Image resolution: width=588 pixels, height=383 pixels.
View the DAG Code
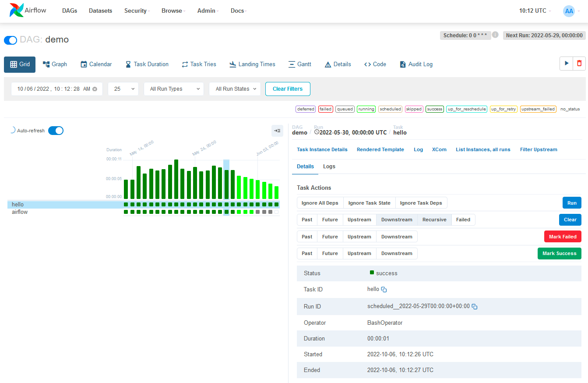(x=375, y=64)
